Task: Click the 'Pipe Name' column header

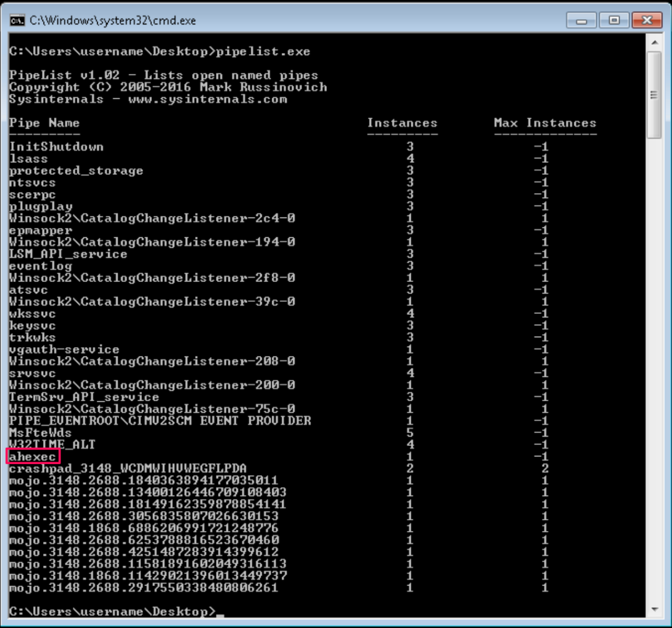Action: click(44, 123)
